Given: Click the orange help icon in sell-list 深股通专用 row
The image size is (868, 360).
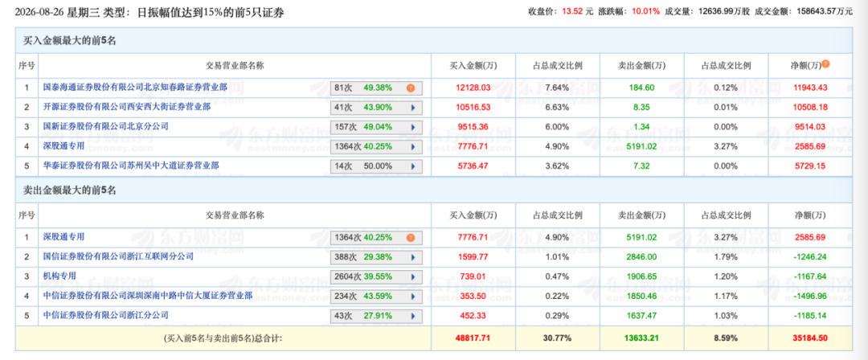Looking at the screenshot, I should pos(410,238).
